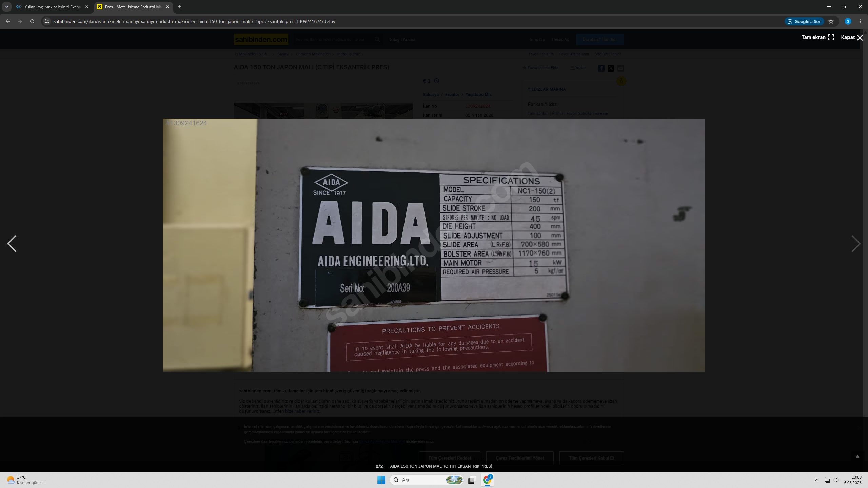Open the price history icon beside € 1
Image resolution: width=868 pixels, height=488 pixels.
pos(436,81)
